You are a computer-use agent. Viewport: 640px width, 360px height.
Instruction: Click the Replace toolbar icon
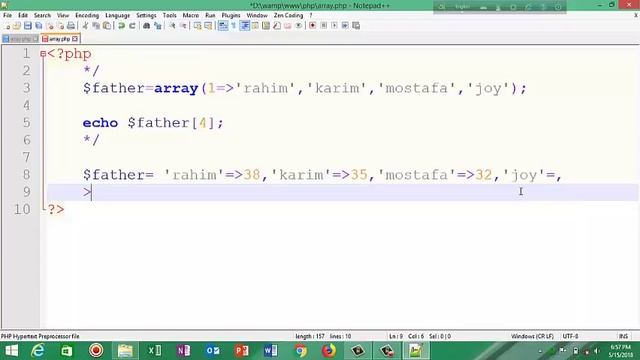point(158,26)
